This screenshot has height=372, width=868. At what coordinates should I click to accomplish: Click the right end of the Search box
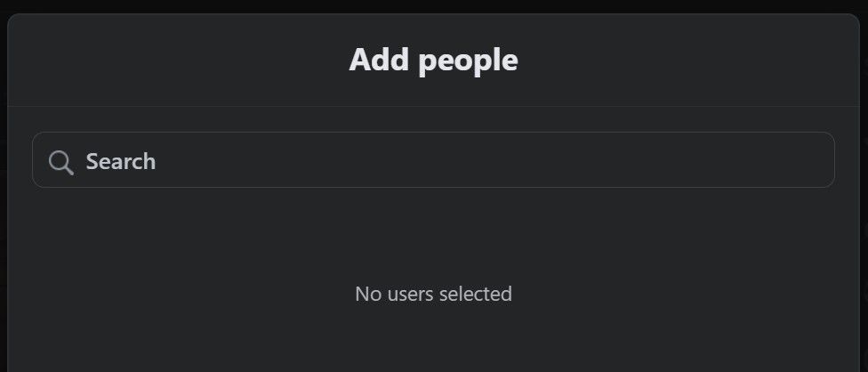[x=800, y=160]
